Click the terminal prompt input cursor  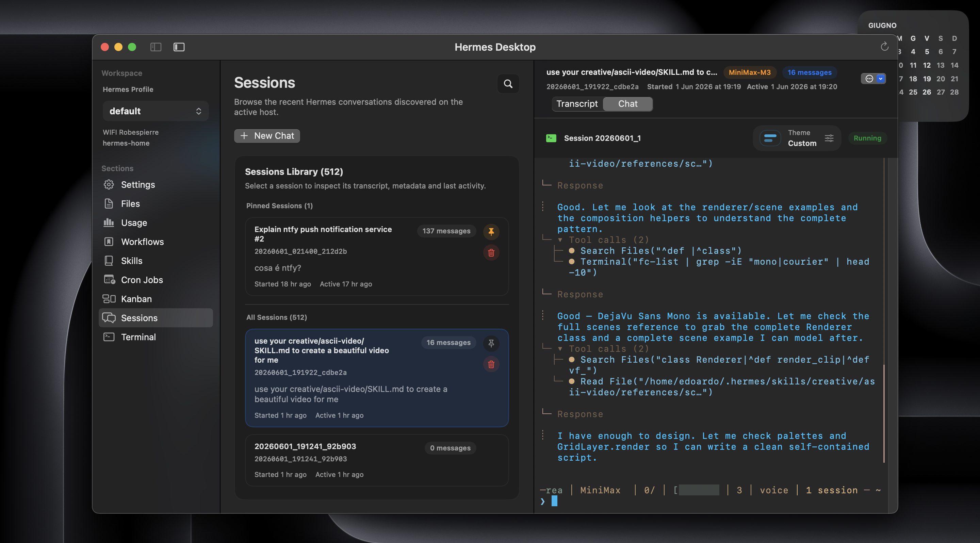[554, 501]
